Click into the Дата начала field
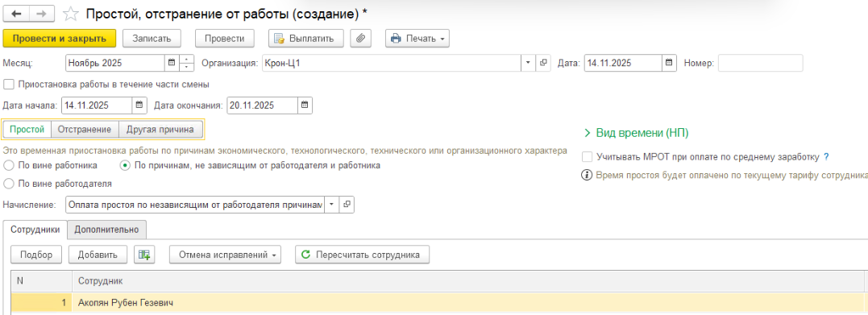Viewport: 868px width, 315px height. [97, 105]
